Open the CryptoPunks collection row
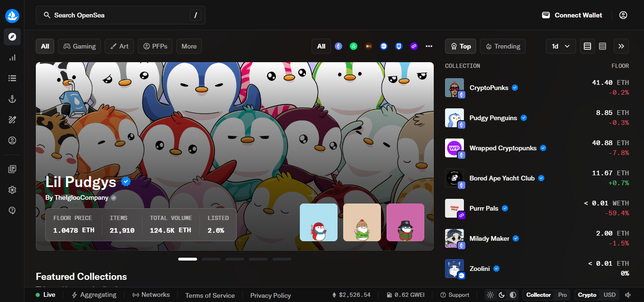 pyautogui.click(x=537, y=88)
